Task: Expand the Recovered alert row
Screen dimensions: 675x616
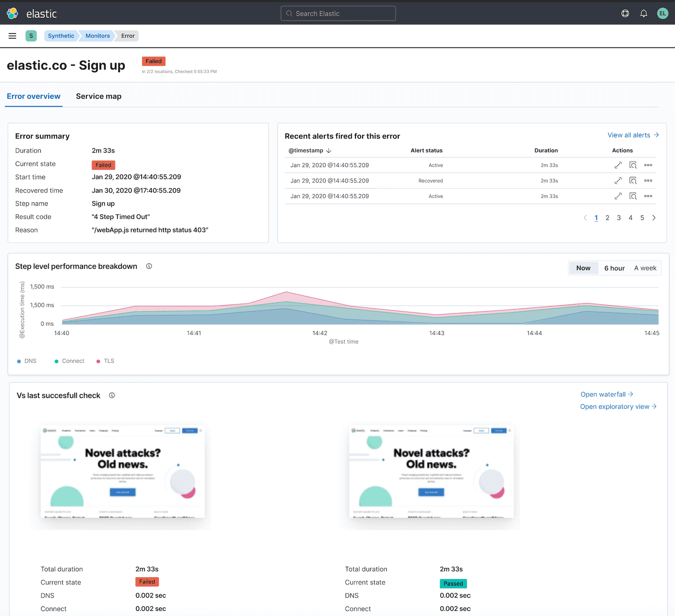Action: click(x=618, y=180)
